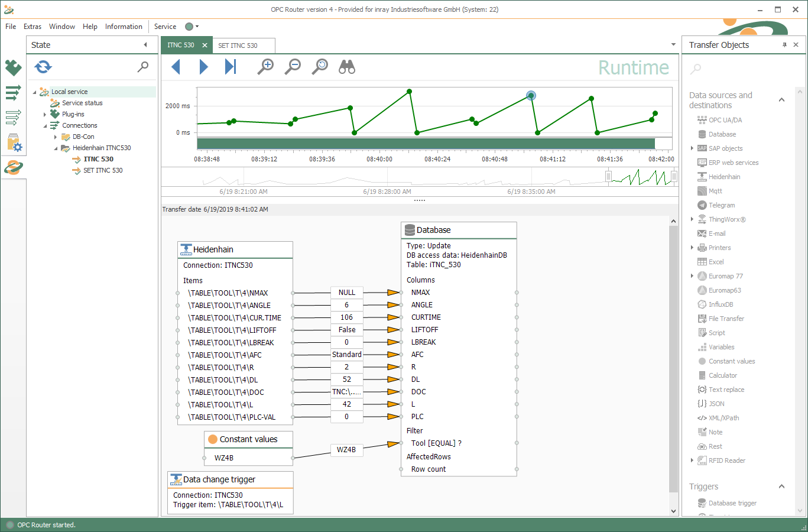808x532 pixels.
Task: Jump to last transfer with skip arrow
Action: tap(231, 67)
